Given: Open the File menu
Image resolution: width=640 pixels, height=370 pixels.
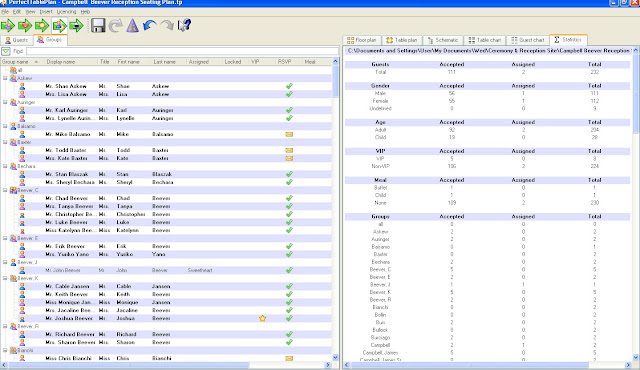Looking at the screenshot, I should tap(5, 12).
